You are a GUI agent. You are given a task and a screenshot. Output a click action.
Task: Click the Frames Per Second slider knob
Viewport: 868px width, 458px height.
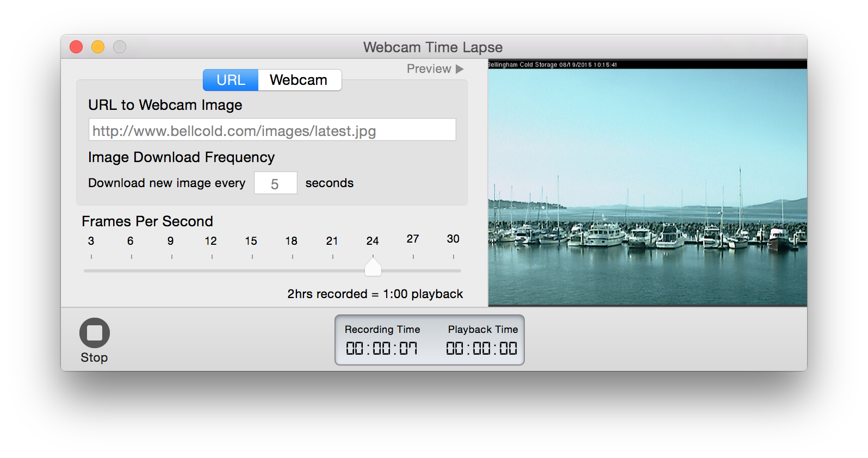point(373,267)
